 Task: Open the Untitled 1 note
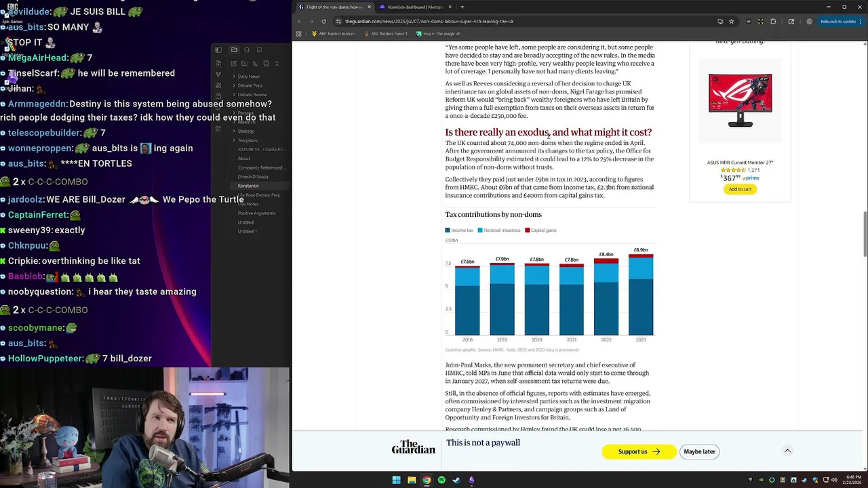[x=248, y=231]
